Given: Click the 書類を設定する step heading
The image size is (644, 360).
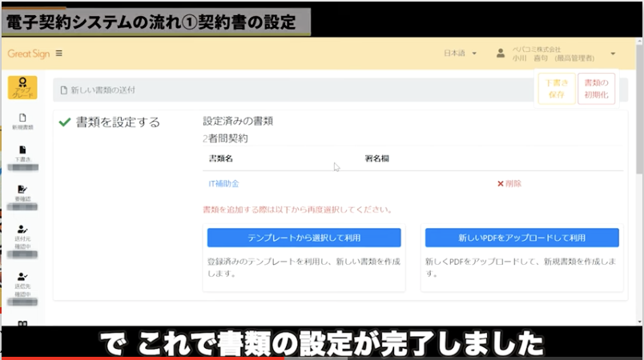Looking at the screenshot, I should point(118,122).
